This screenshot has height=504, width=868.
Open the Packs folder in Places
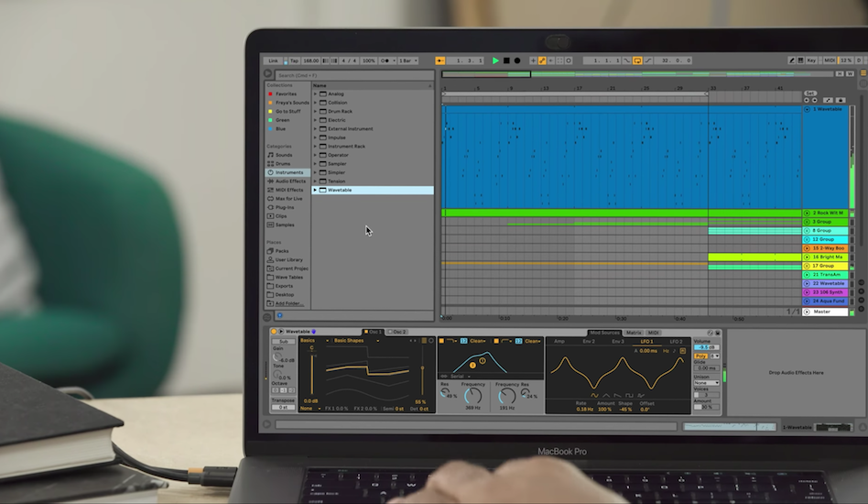(281, 251)
